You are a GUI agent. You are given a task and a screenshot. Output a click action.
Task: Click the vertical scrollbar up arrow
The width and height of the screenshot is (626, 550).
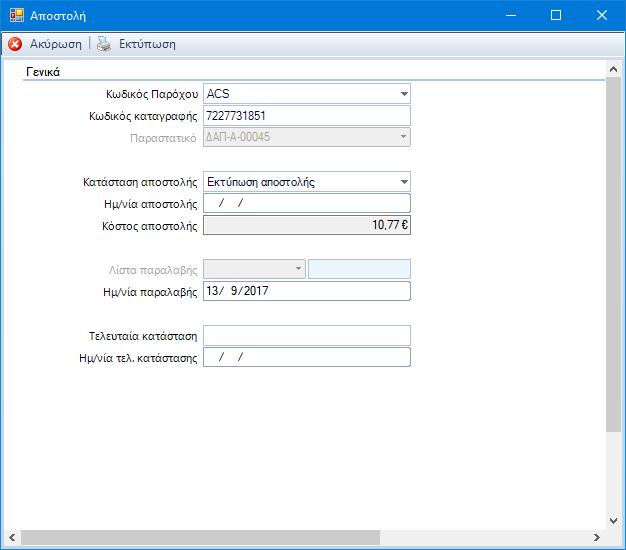[613, 69]
